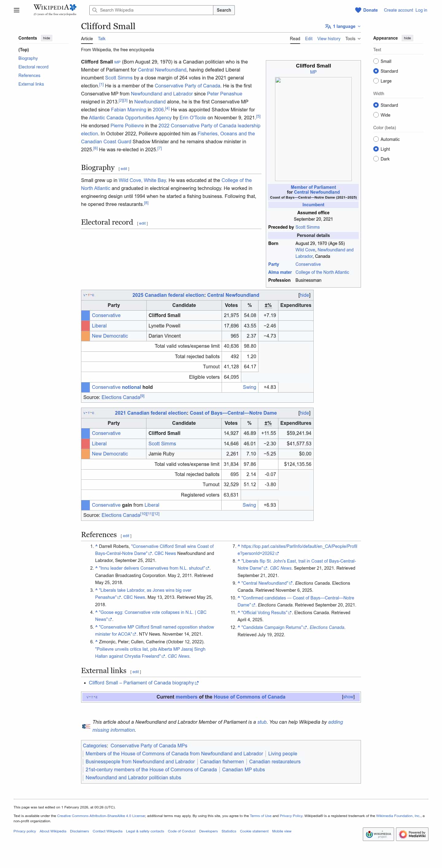Viewport: 442px width, 868px height.
Task: Enable the Dark color mode
Action: (376, 159)
